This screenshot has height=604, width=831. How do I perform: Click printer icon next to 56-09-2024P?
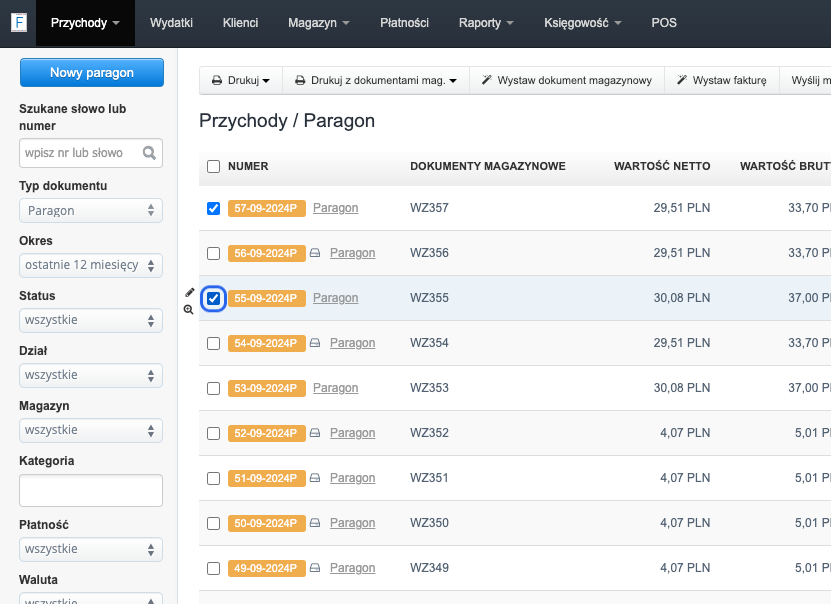point(315,253)
